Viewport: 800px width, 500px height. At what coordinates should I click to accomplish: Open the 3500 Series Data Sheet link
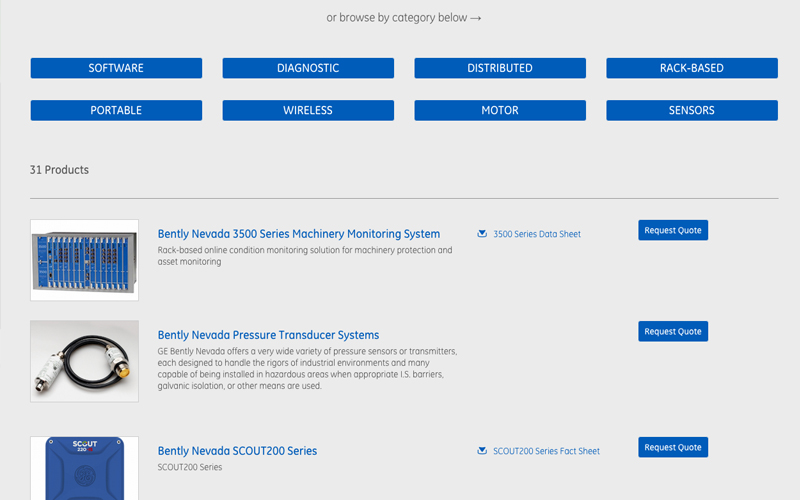click(537, 234)
